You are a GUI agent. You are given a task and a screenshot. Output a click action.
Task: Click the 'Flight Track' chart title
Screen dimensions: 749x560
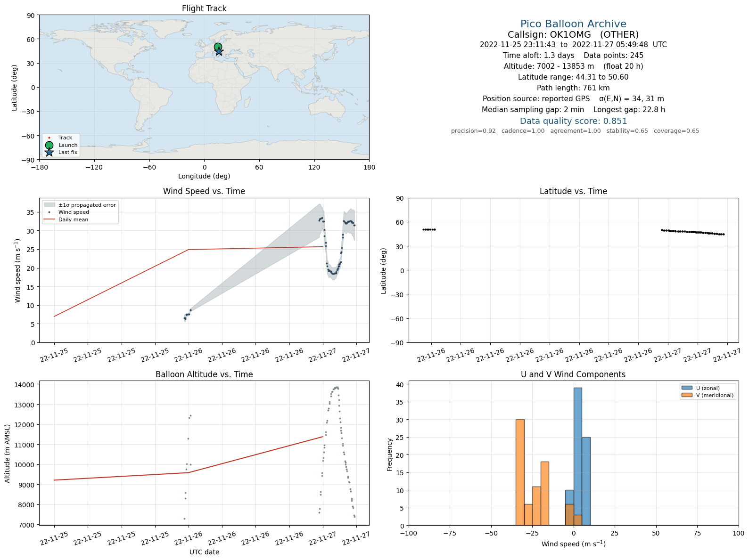click(x=204, y=8)
